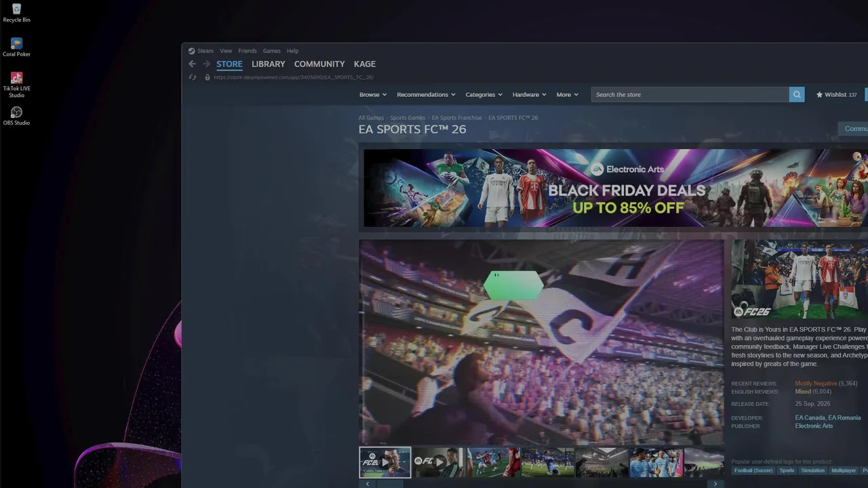The image size is (868, 488).
Task: Switch to the STORE tab
Action: [x=229, y=64]
